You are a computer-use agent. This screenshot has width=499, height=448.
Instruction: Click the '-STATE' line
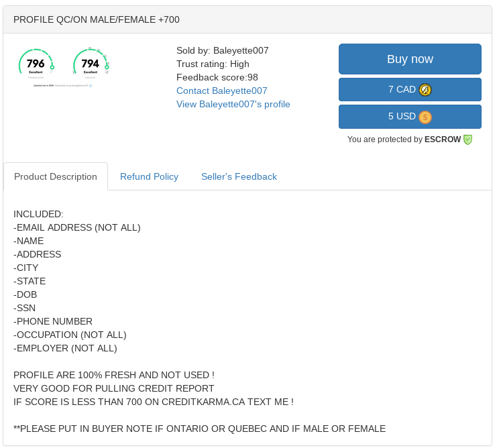click(x=30, y=281)
